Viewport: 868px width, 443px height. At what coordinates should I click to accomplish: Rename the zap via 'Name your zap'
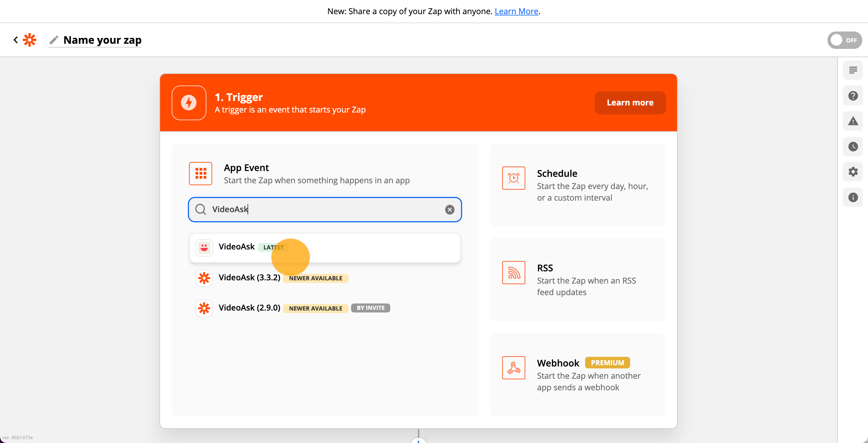[103, 40]
